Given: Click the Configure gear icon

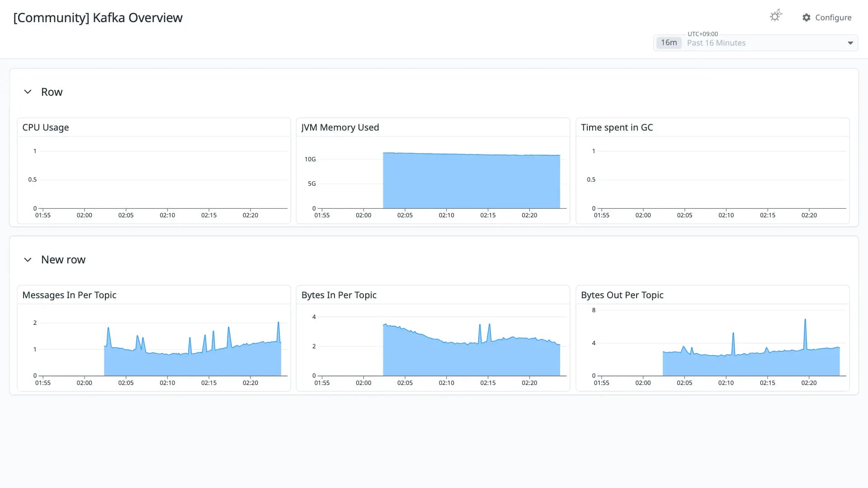Looking at the screenshot, I should [807, 18].
